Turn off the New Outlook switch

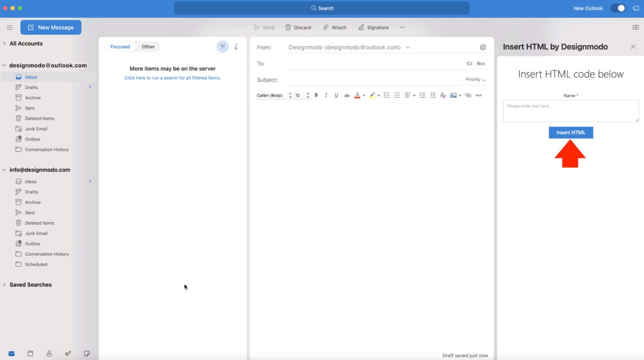[617, 8]
